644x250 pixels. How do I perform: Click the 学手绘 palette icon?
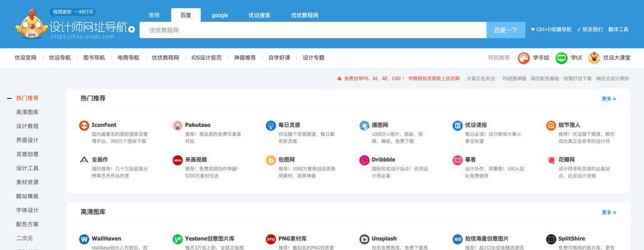[524, 58]
